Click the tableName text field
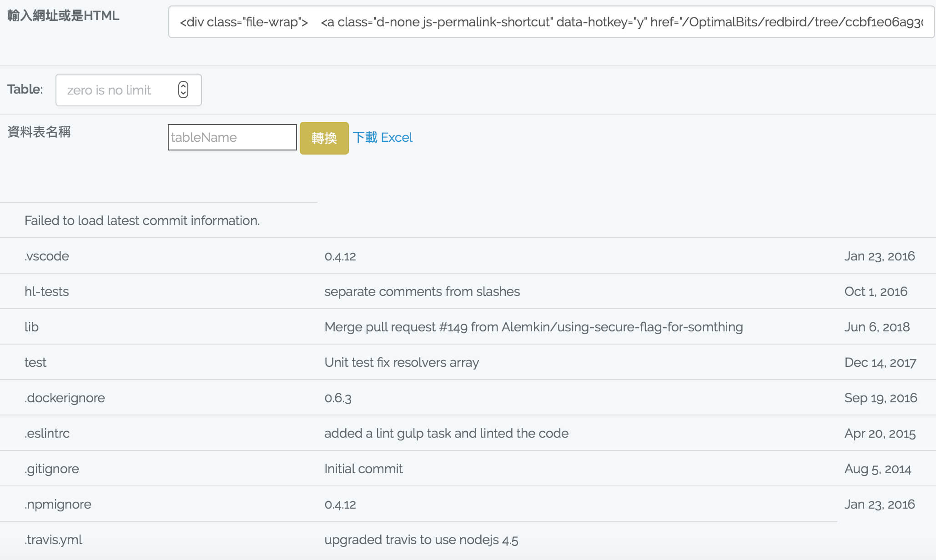Screen dimensions: 936x560 coord(232,137)
